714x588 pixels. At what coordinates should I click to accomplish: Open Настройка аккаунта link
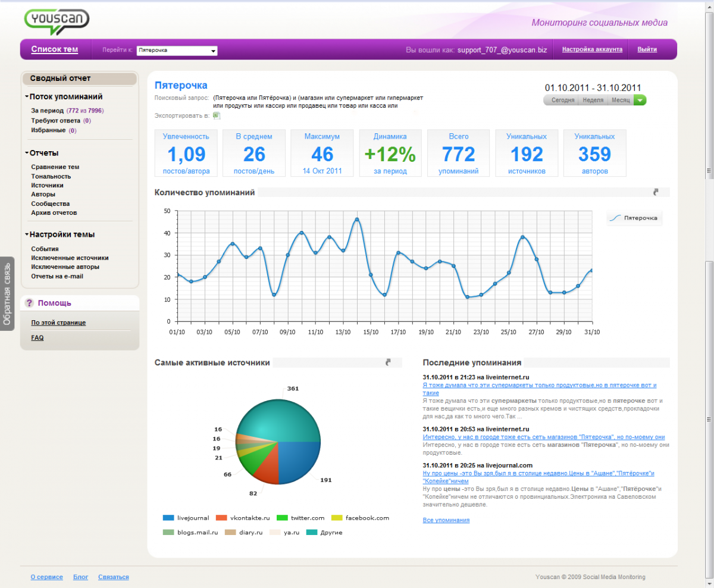tap(592, 49)
